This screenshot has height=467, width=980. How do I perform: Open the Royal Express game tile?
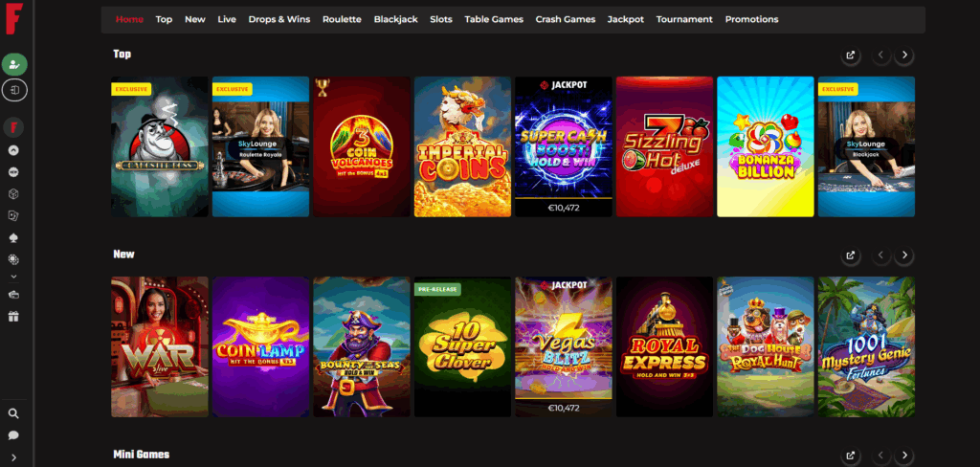(x=664, y=347)
